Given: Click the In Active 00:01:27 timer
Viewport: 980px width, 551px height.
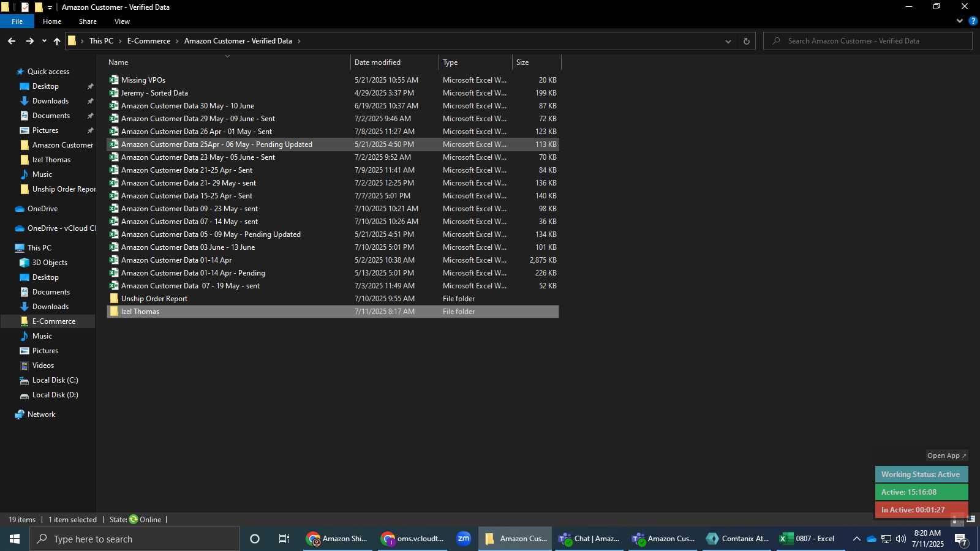Looking at the screenshot, I should click(x=921, y=510).
